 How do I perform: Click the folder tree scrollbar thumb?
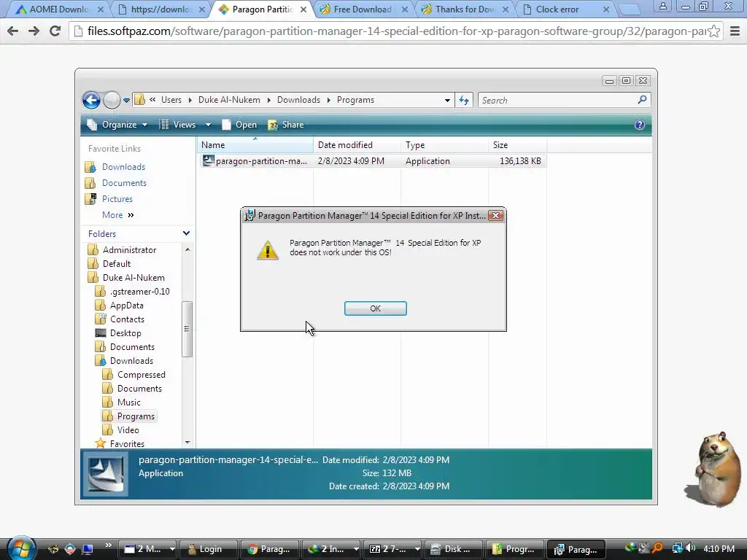[x=187, y=329]
